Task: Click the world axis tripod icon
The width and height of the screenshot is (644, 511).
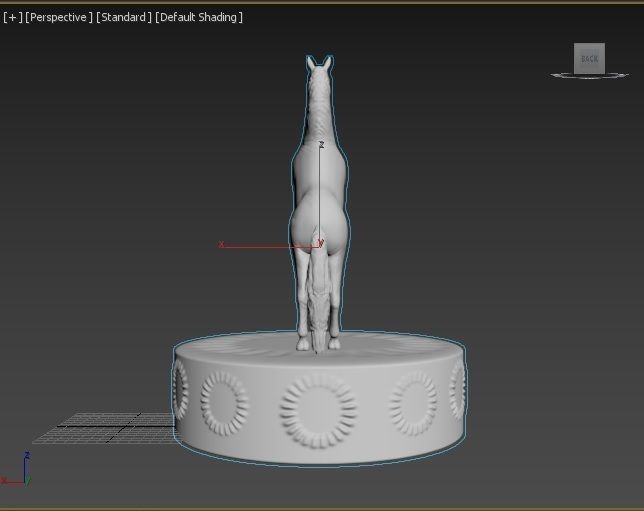Action: pyautogui.click(x=16, y=470)
